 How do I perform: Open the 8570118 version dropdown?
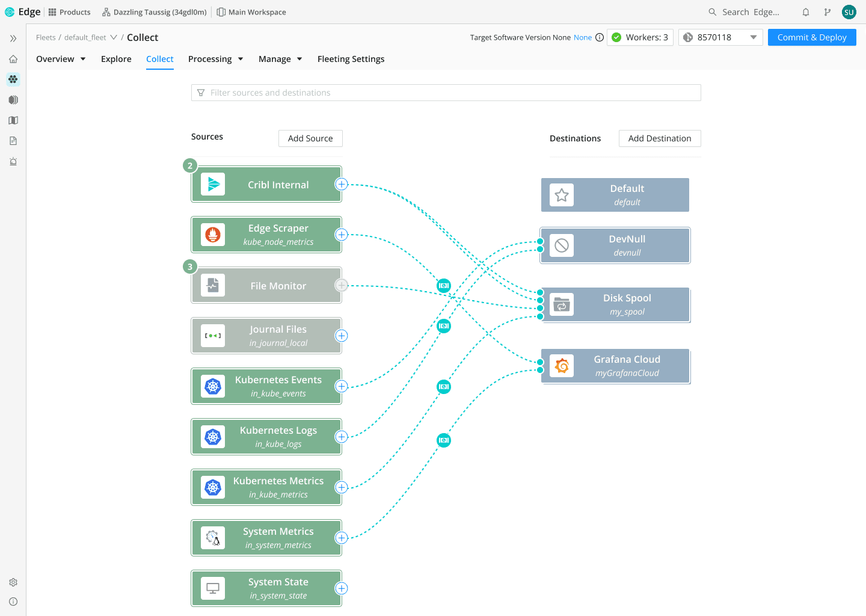pyautogui.click(x=720, y=37)
